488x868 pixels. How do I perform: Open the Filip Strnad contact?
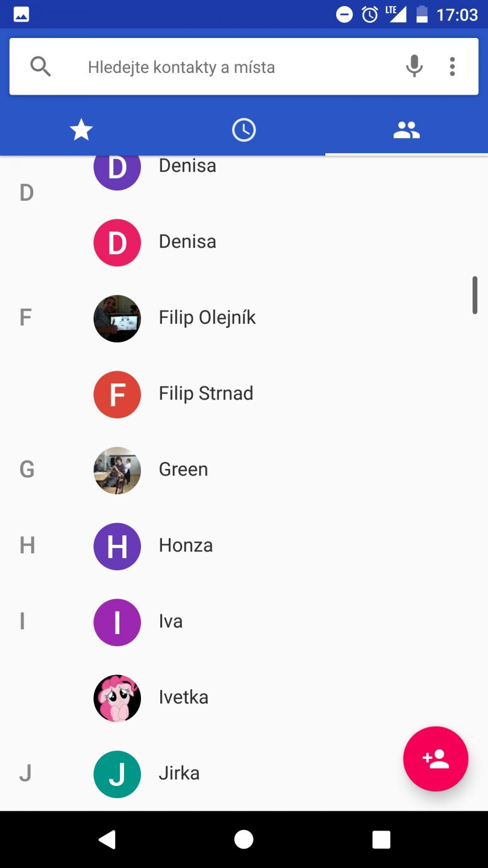205,394
